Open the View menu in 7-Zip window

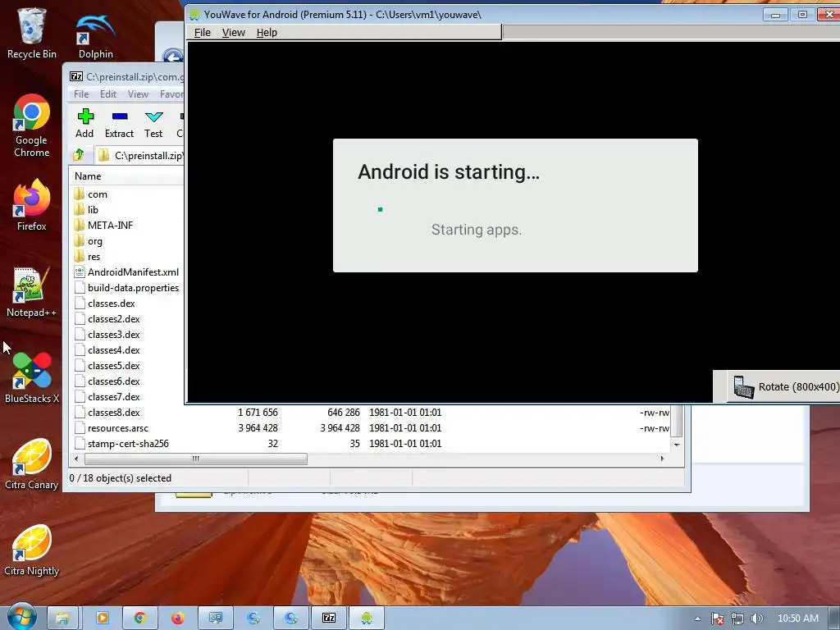[138, 94]
